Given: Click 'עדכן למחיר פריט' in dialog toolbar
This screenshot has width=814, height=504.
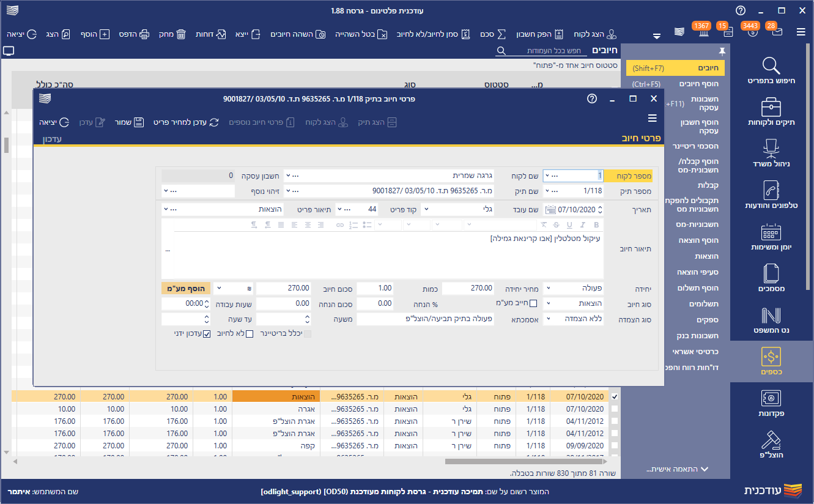Looking at the screenshot, I should 186,122.
